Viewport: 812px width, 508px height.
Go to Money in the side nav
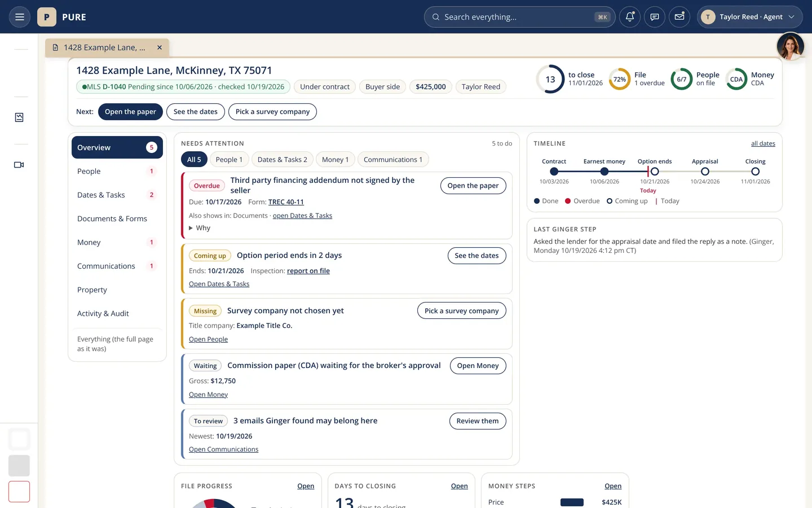pos(117,242)
